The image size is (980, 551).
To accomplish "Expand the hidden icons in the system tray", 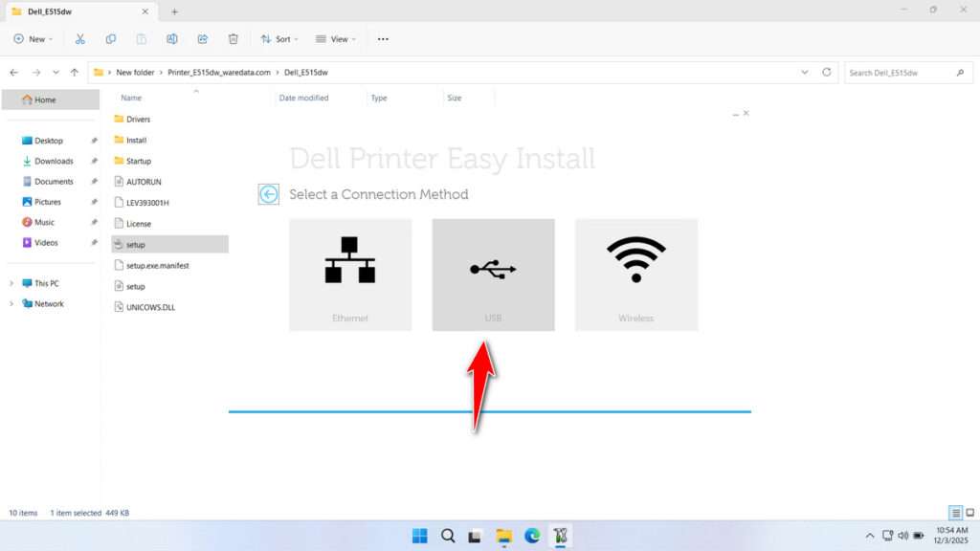I will coord(869,536).
